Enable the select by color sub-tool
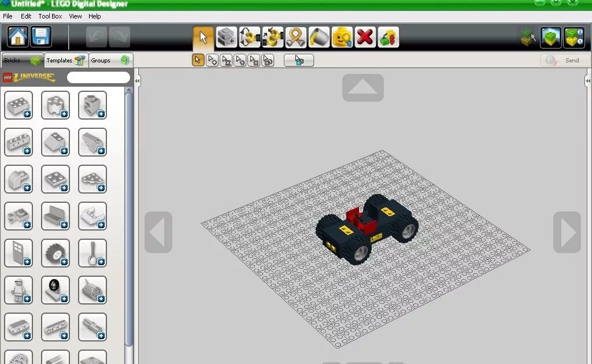 (240, 60)
